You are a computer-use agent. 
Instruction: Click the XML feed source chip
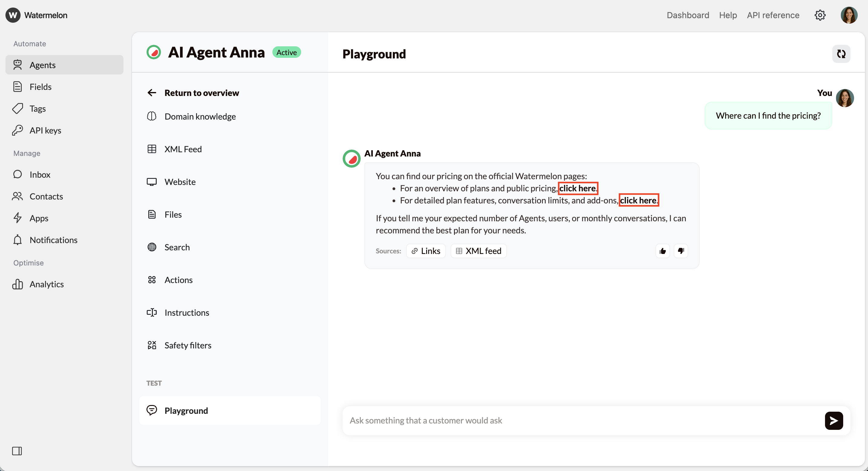click(x=478, y=251)
